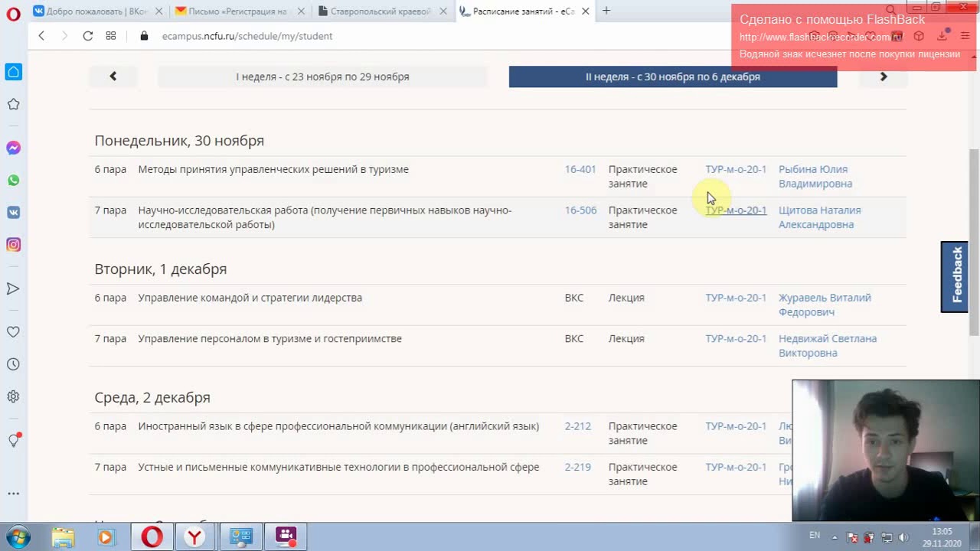Open Windows Explorer from the taskbar
The width and height of the screenshot is (980, 551).
point(64,537)
